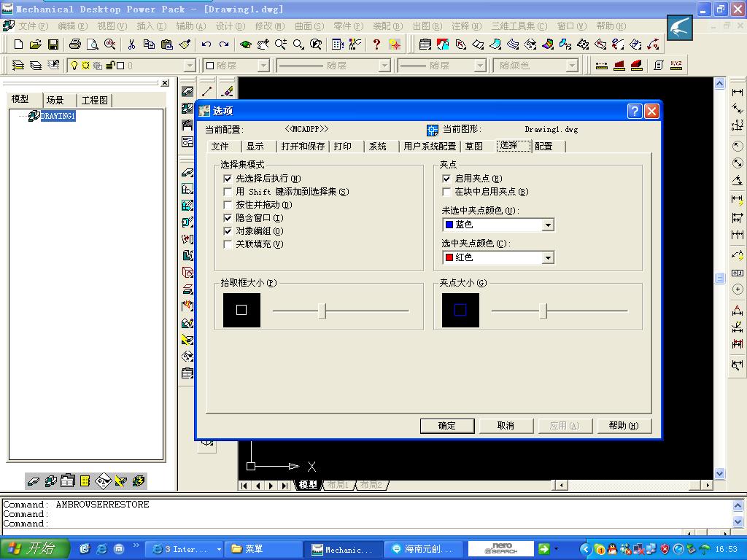Click the first icon in browser bottom toolbar

pos(34,481)
